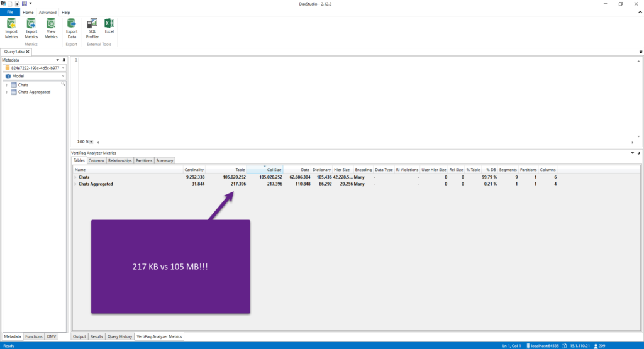
Task: Click the Chats table icon in metadata tree
Action: click(14, 85)
